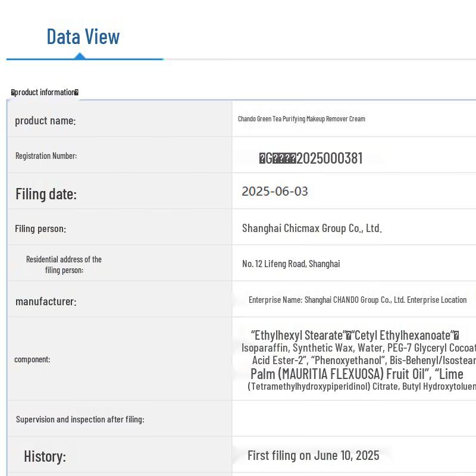
Task: Select the 'Ethylhexyl Stearate' ingredient line
Action: click(x=355, y=336)
